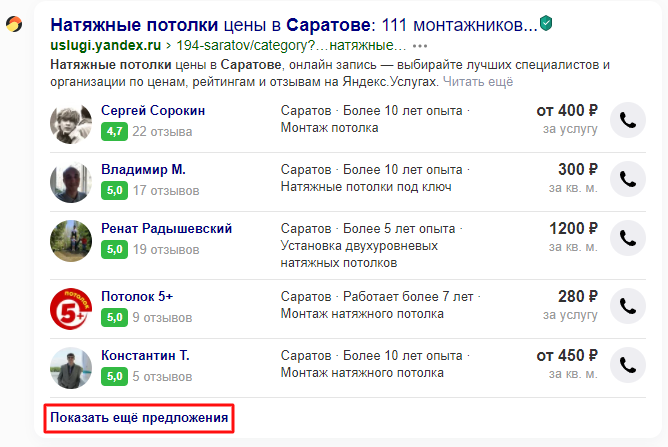
Task: Open Ренат Радышевский avatar photo
Action: pyautogui.click(x=71, y=241)
